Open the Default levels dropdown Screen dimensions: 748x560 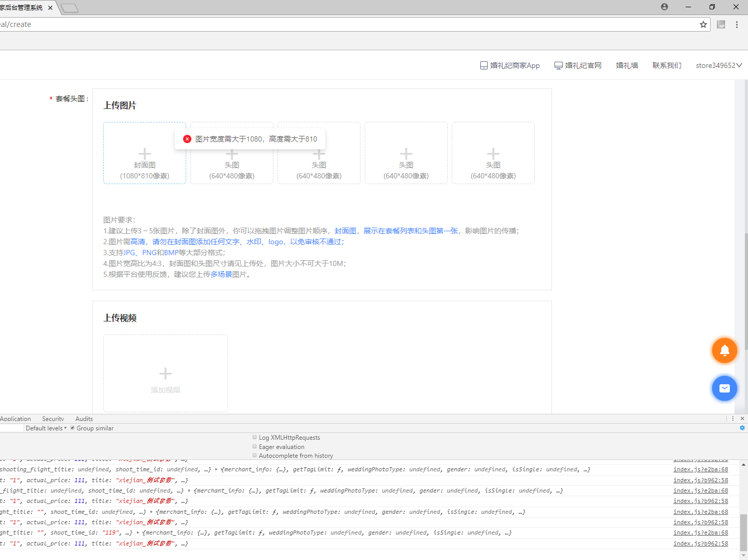(x=46, y=428)
